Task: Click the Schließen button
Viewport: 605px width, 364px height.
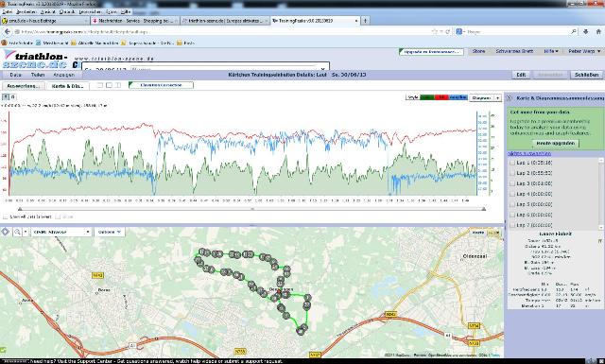Action: click(x=586, y=75)
